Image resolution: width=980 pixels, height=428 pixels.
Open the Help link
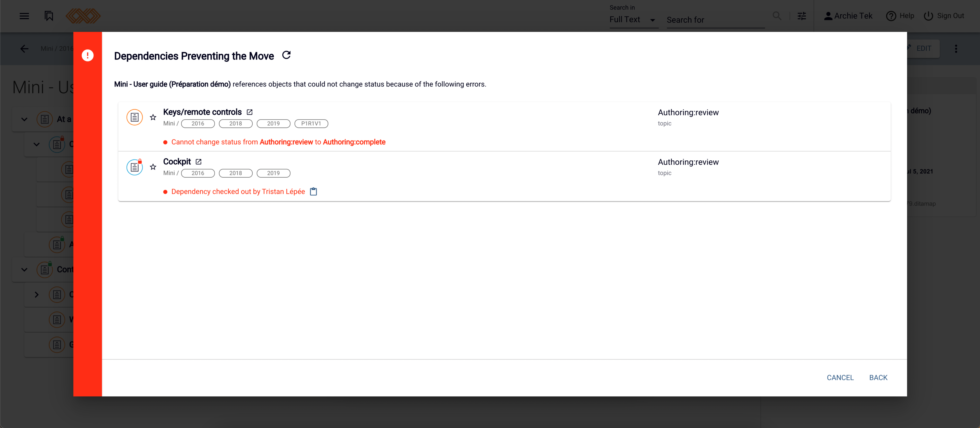(x=900, y=16)
